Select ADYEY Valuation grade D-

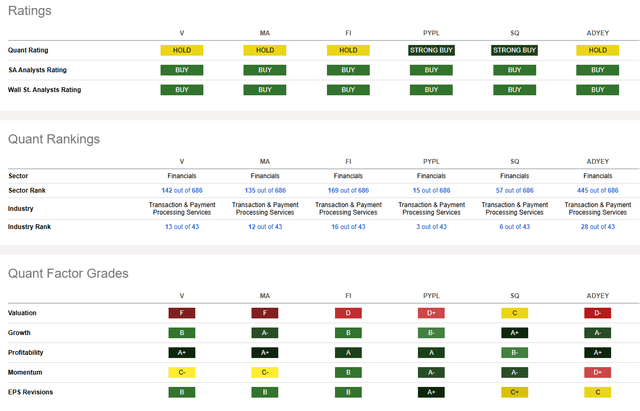[x=598, y=313]
